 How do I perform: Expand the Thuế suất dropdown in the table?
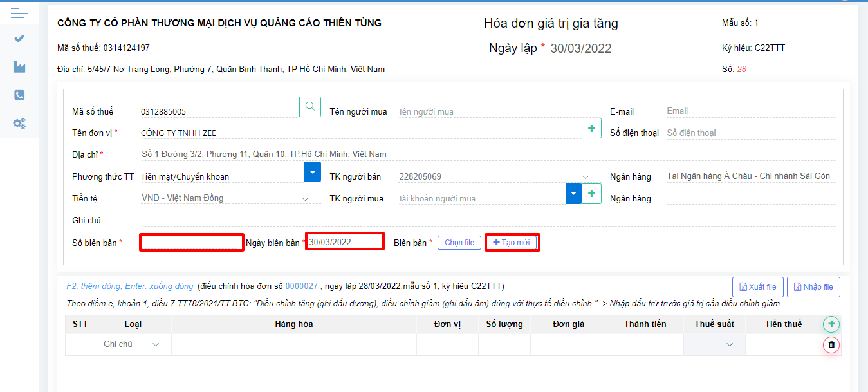point(729,346)
